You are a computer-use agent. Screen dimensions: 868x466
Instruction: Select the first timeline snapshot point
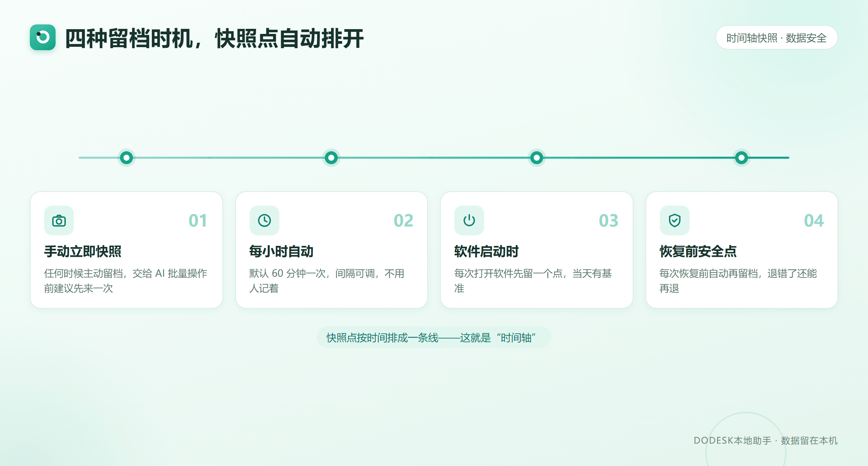126,158
